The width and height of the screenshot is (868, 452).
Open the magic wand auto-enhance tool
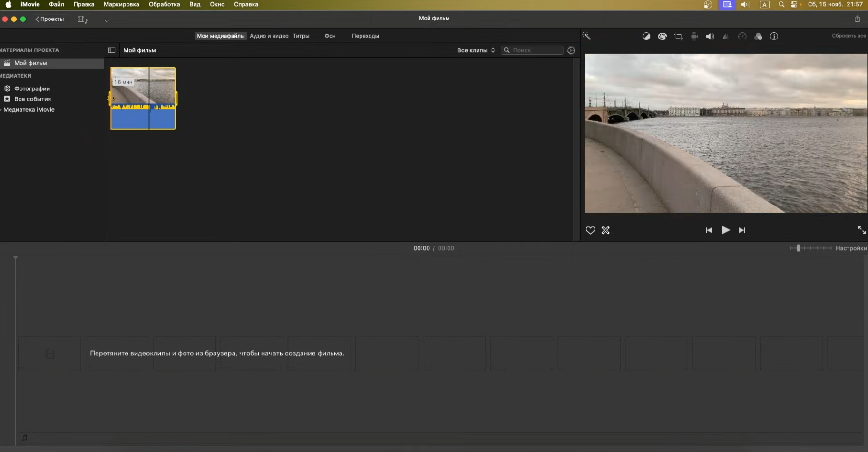coord(586,36)
